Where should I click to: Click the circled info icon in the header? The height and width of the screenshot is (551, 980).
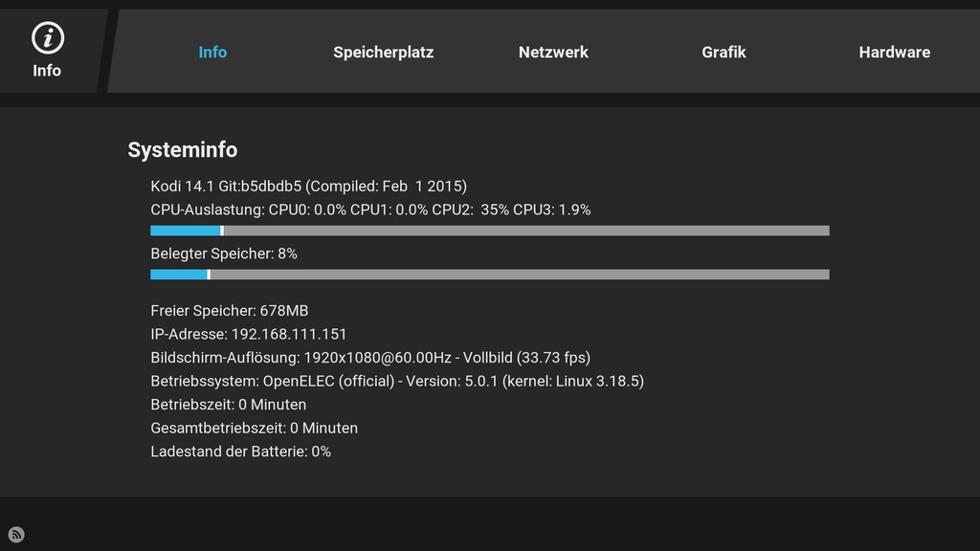click(x=47, y=38)
